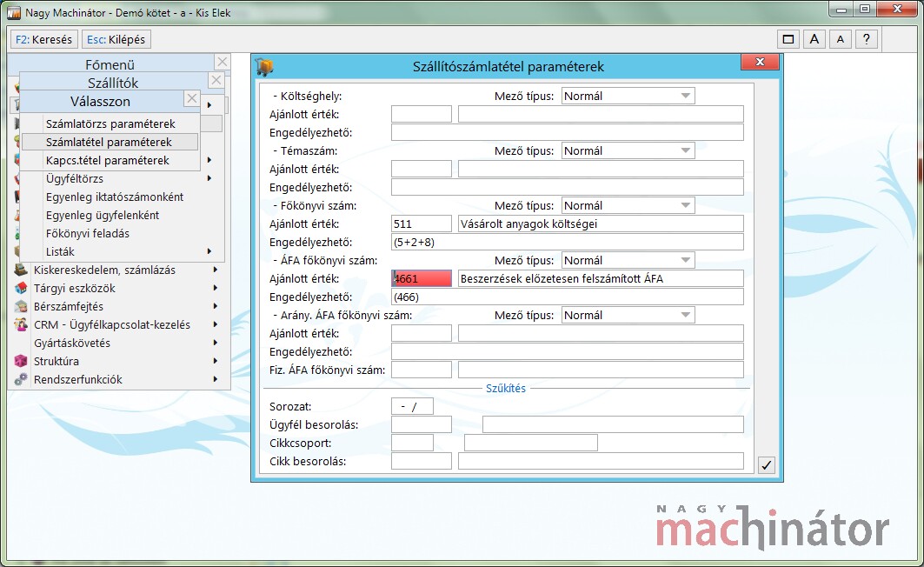Screen dimensions: 924x567
Task: Open Tárgyi eszközök menu
Action: click(x=118, y=288)
